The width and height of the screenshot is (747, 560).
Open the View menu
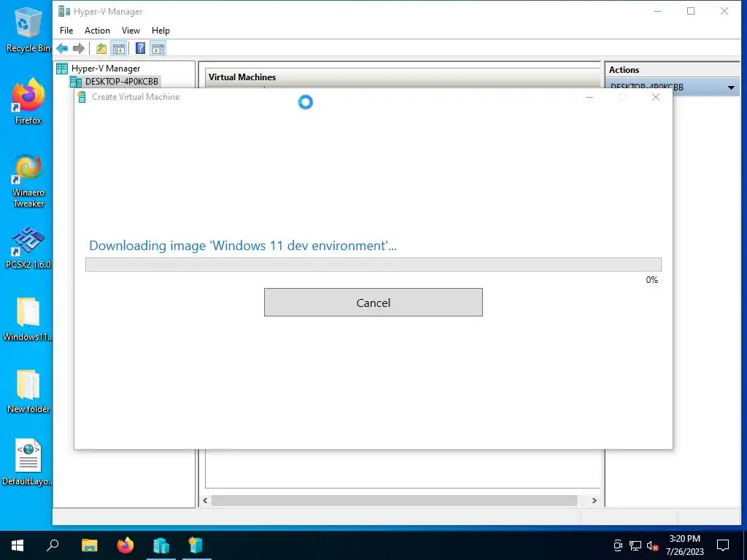131,31
